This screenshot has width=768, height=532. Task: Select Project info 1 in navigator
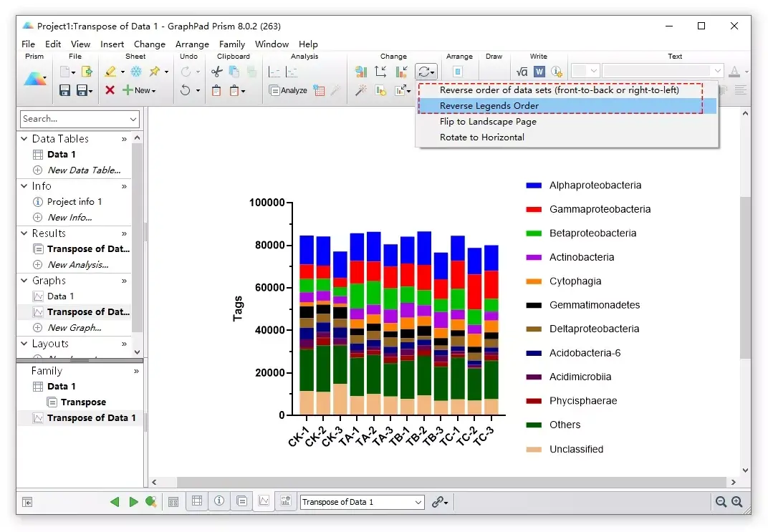point(75,202)
